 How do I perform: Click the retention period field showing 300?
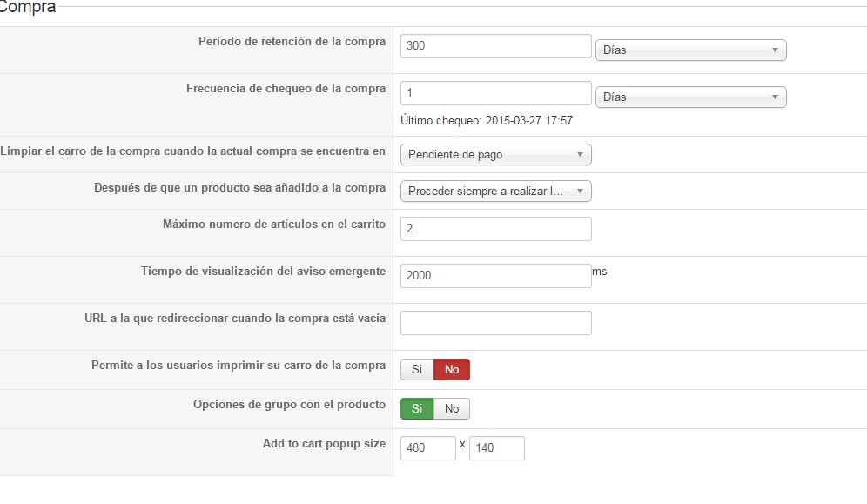(495, 46)
